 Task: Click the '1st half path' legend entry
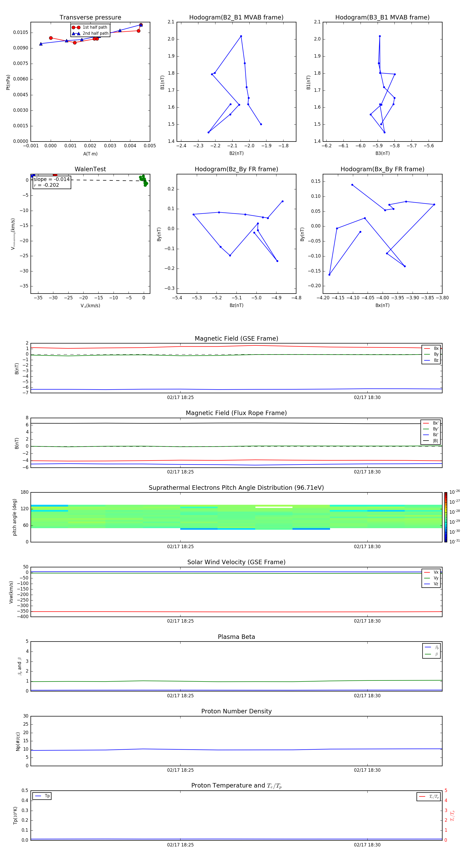(90, 27)
